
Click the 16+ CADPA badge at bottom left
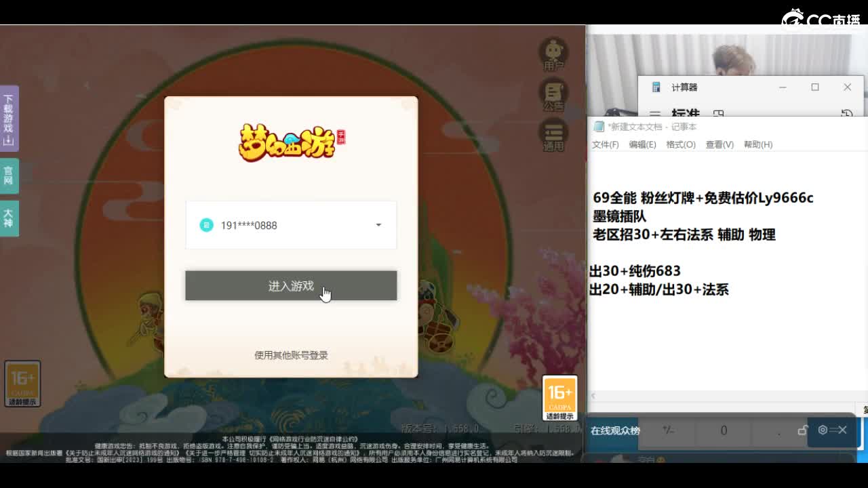pos(22,384)
